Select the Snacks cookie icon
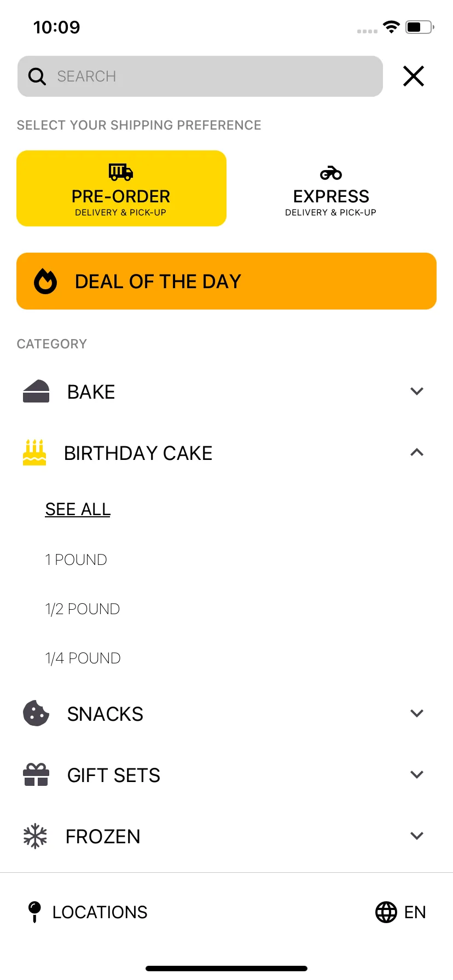This screenshot has width=453, height=980. coord(36,713)
